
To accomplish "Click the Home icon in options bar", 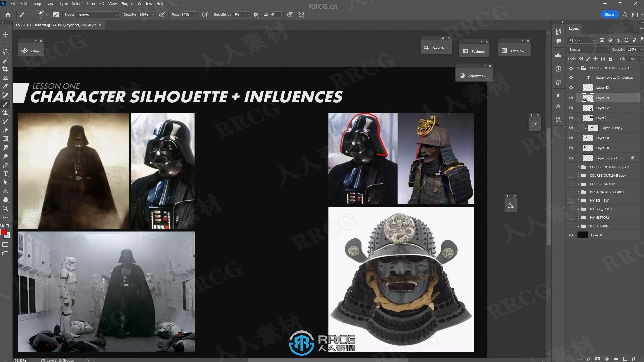I will (x=8, y=15).
